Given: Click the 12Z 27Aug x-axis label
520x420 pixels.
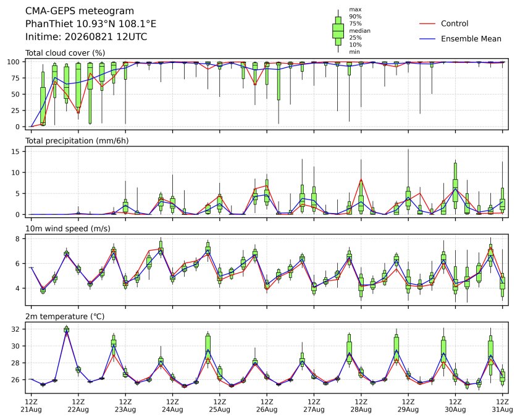Looking at the screenshot, I should tap(314, 406).
